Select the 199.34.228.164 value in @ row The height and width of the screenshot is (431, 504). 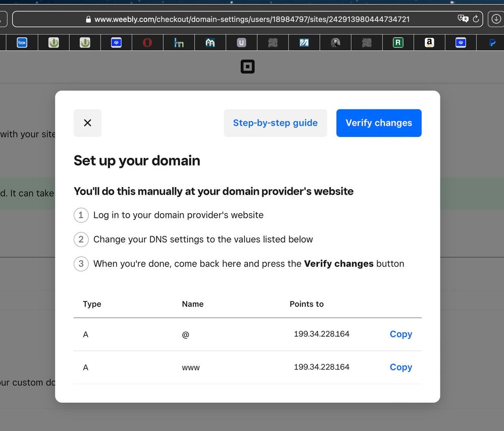(321, 334)
